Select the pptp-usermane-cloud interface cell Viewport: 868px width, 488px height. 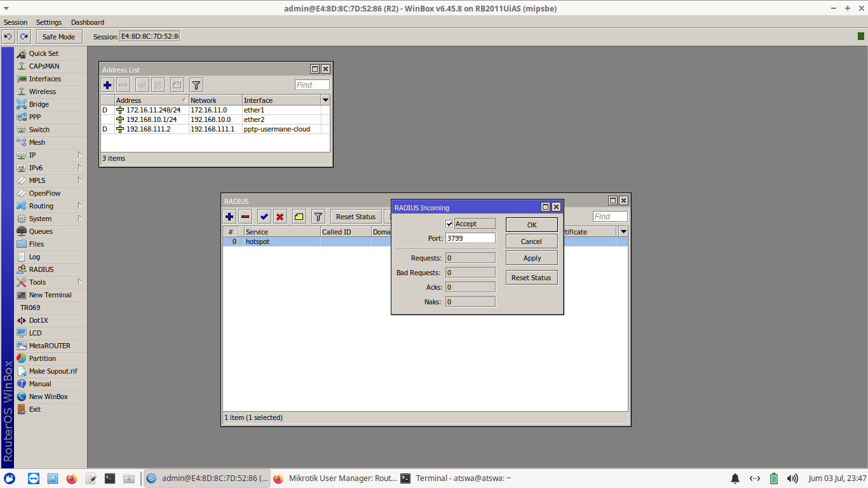[281, 129]
